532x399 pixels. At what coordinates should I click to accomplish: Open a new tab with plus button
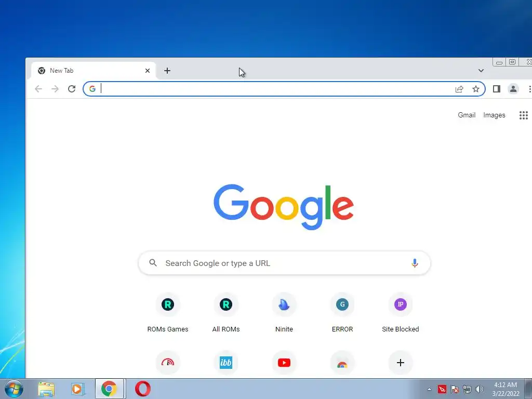coord(167,71)
